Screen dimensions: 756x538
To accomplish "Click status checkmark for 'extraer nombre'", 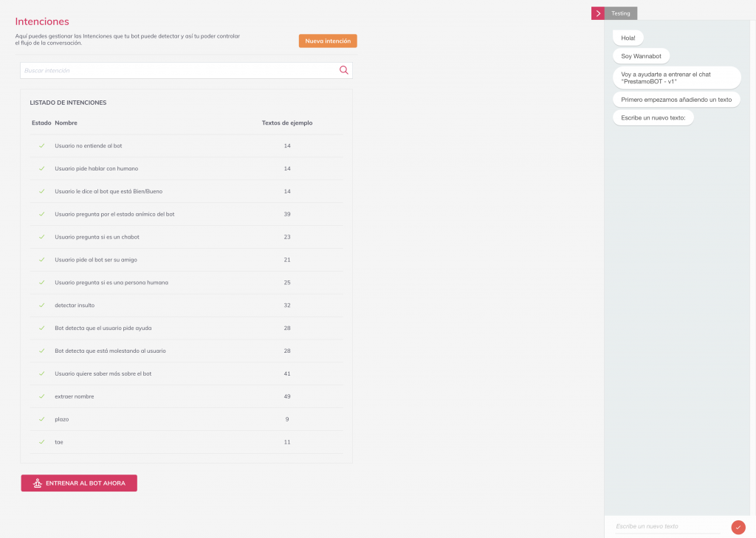I will 42,396.
